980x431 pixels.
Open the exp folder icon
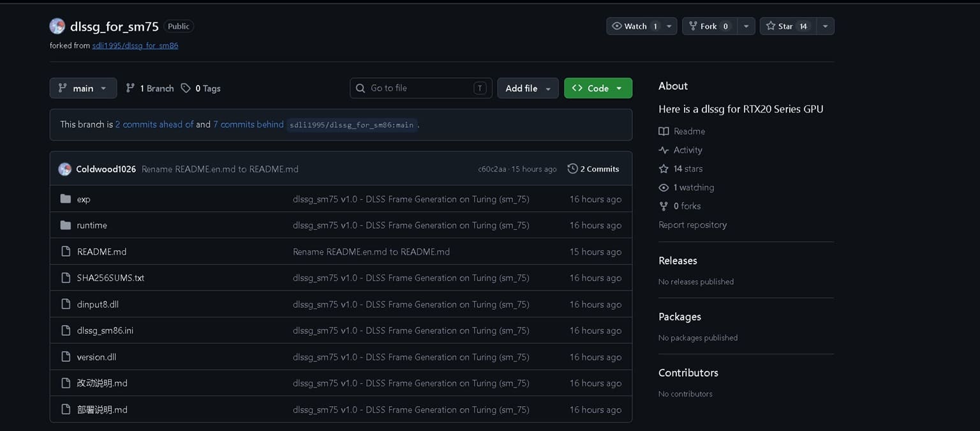[65, 199]
